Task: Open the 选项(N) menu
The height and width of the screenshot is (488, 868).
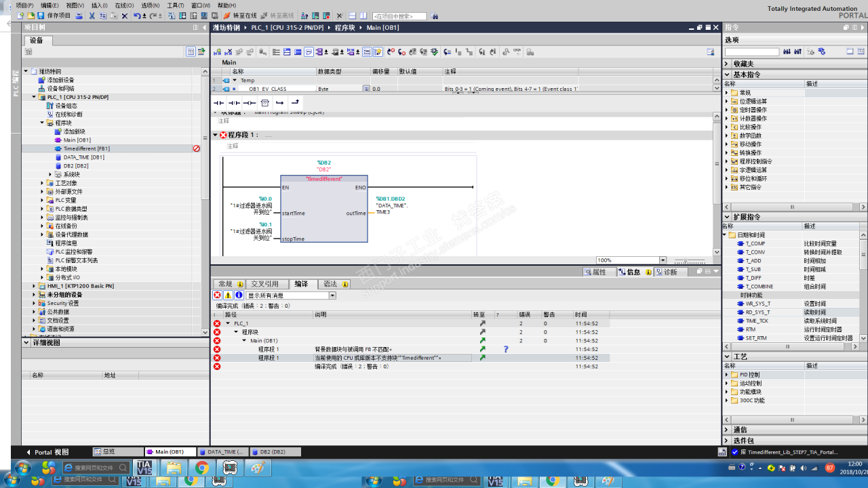Action: tap(151, 5)
